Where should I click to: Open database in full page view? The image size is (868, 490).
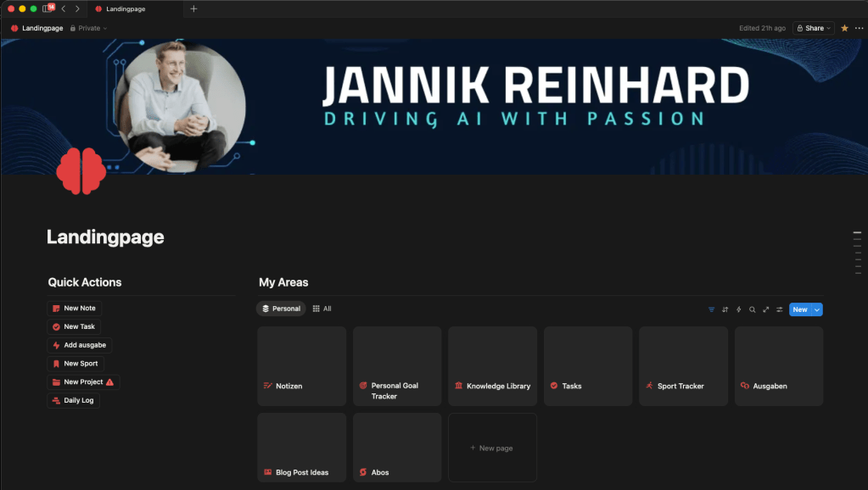click(766, 309)
